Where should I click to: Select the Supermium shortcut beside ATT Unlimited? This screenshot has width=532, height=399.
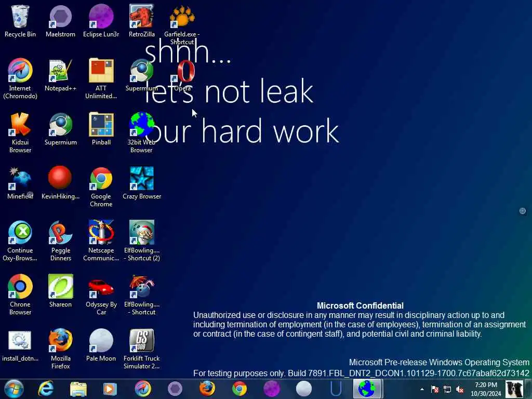point(141,75)
